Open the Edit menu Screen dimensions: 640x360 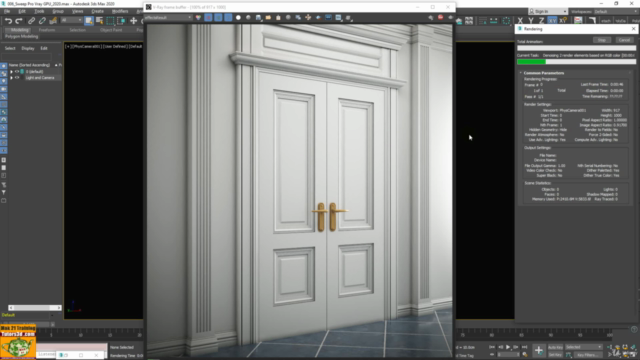[22, 11]
